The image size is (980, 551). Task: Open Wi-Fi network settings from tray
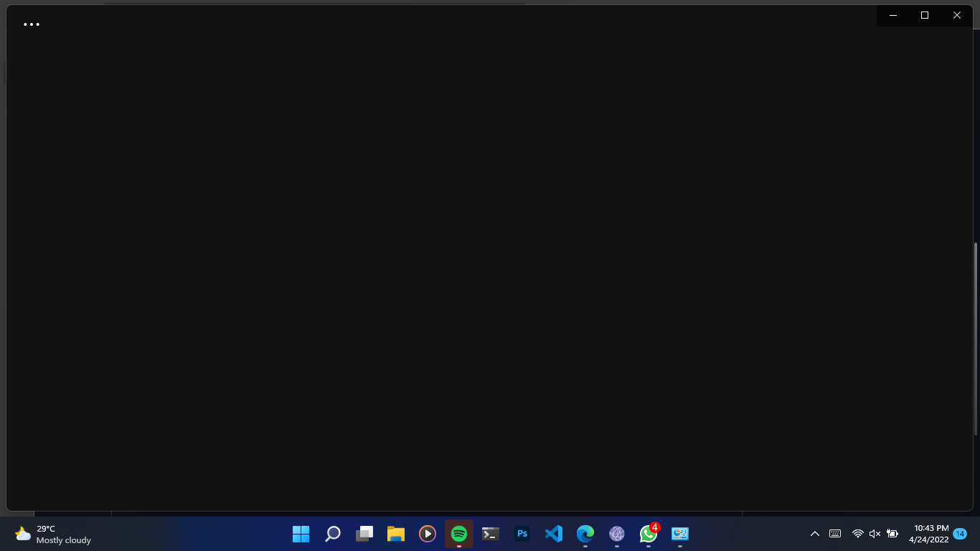tap(858, 534)
